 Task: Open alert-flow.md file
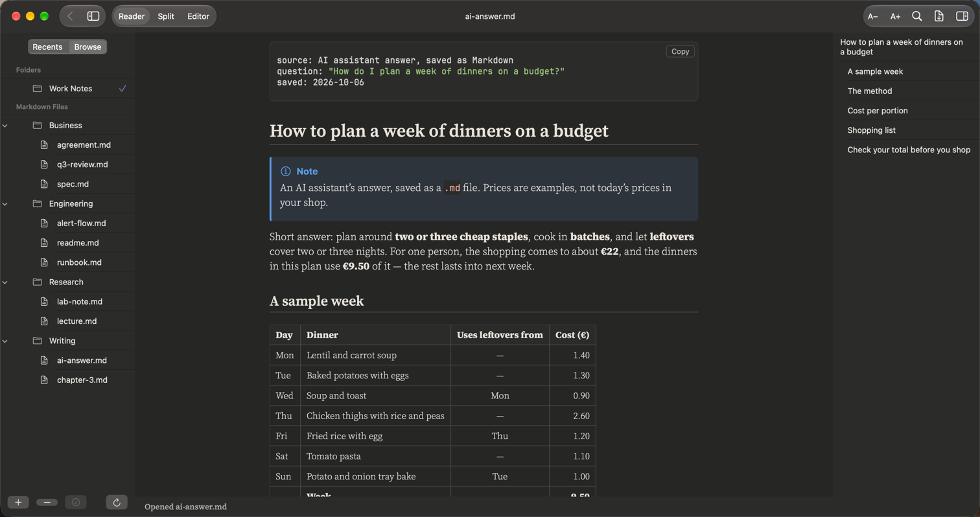[81, 224]
